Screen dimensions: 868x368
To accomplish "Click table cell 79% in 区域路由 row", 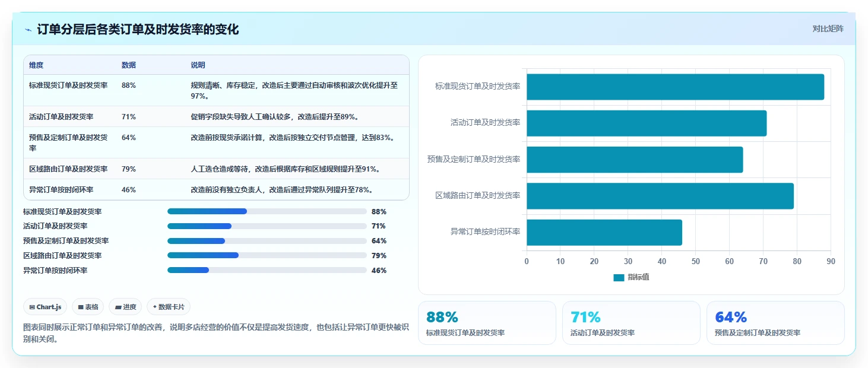I will click(129, 169).
